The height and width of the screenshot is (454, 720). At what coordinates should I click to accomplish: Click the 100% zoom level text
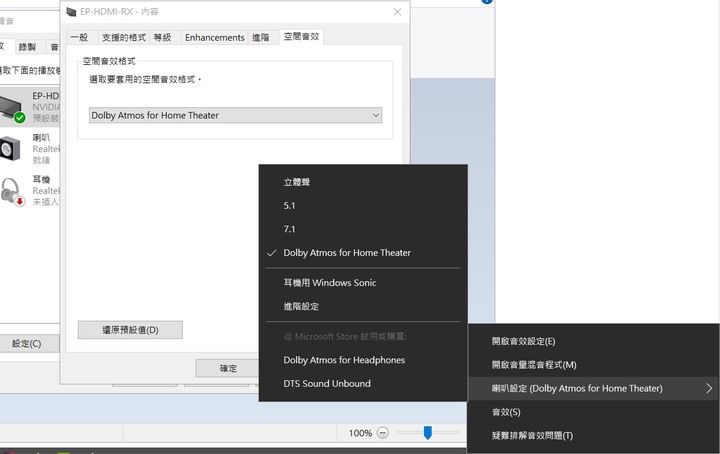[360, 433]
